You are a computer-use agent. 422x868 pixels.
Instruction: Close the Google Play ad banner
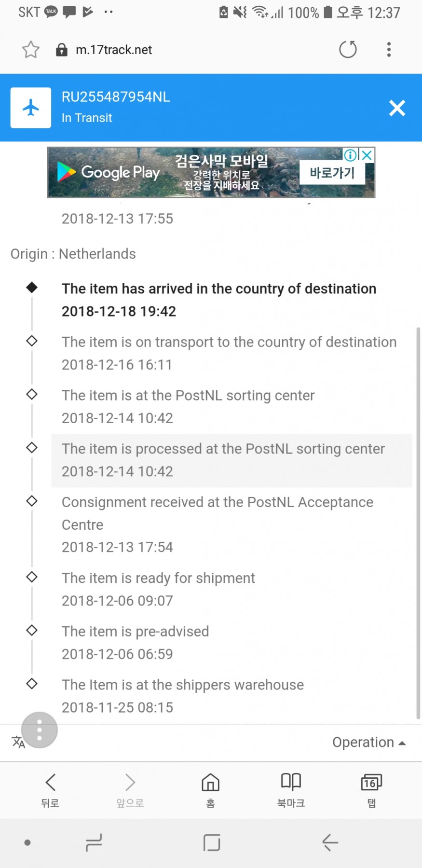[x=367, y=155]
